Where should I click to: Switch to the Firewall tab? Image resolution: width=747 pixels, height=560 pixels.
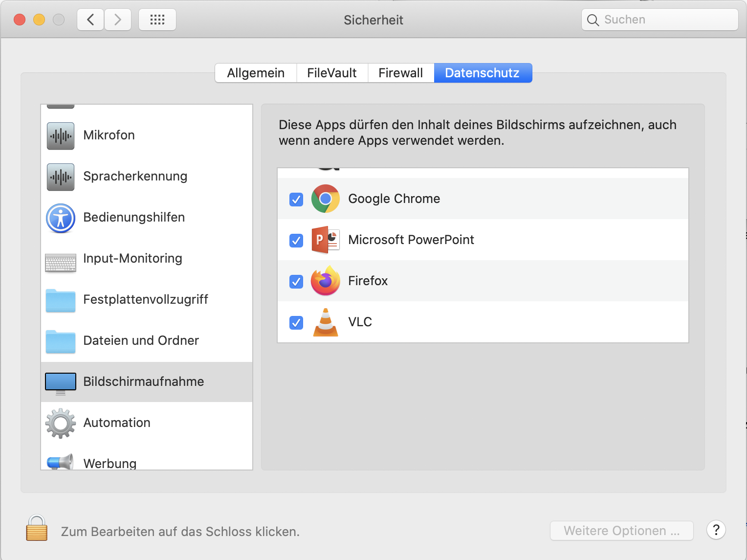(x=400, y=73)
